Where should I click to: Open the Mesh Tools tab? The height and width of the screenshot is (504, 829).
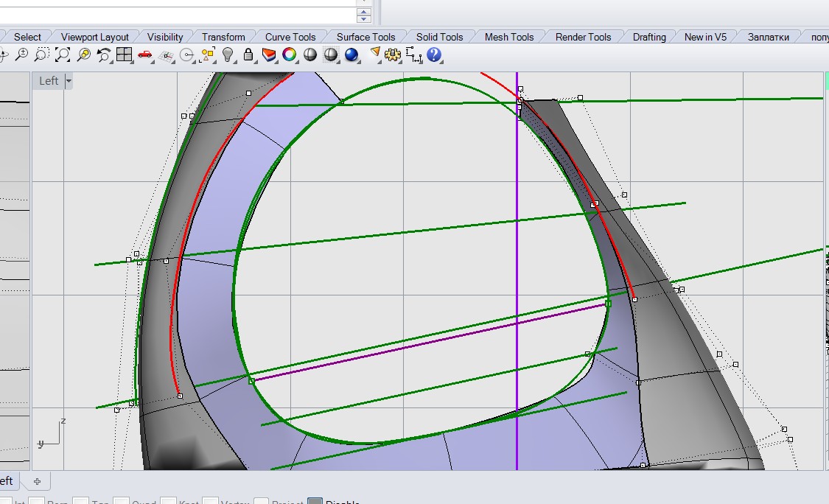(x=508, y=37)
